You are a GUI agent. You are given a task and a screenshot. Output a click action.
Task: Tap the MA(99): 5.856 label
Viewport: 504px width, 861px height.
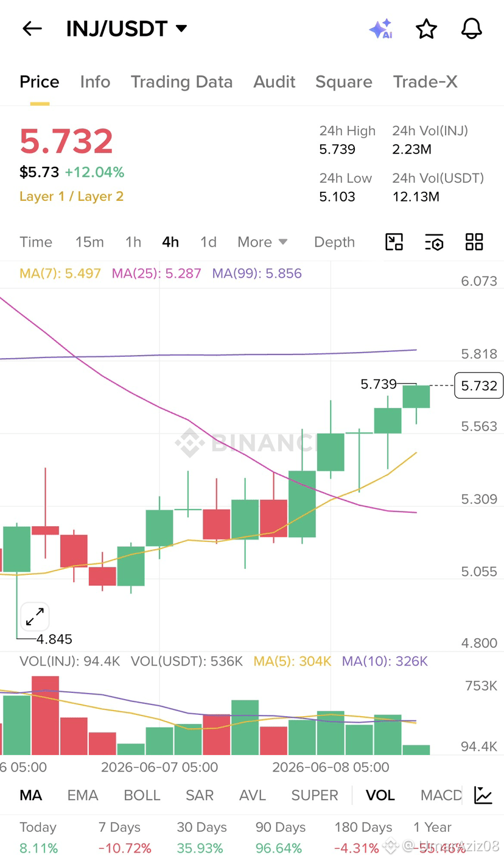pyautogui.click(x=257, y=273)
